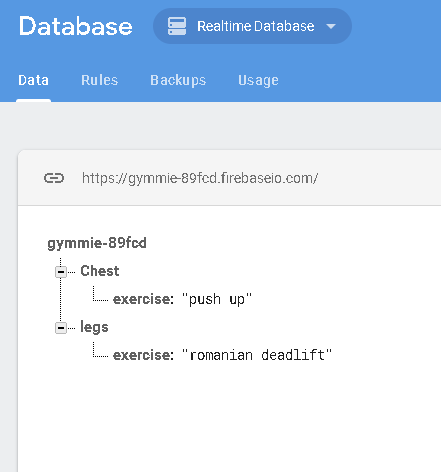Click the Realtime Database selector label
The height and width of the screenshot is (472, 441).
pyautogui.click(x=256, y=26)
